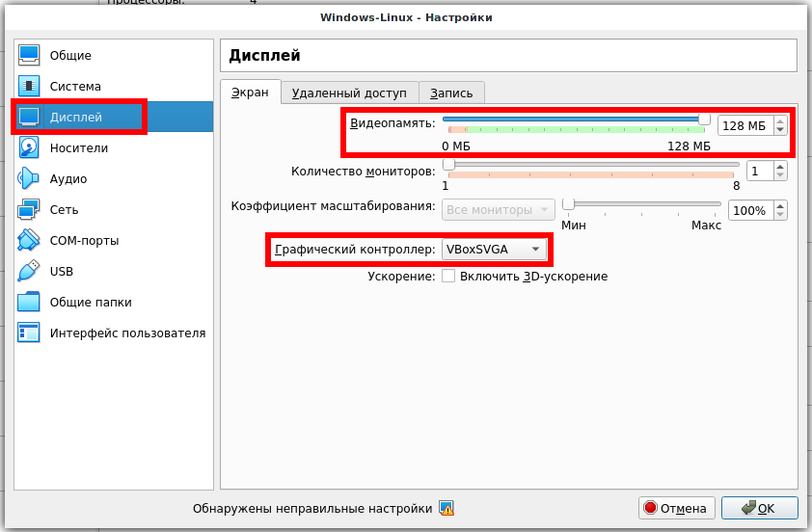Image resolution: width=812 pixels, height=532 pixels.
Task: Click the Общие папки folder icon
Action: [30, 303]
